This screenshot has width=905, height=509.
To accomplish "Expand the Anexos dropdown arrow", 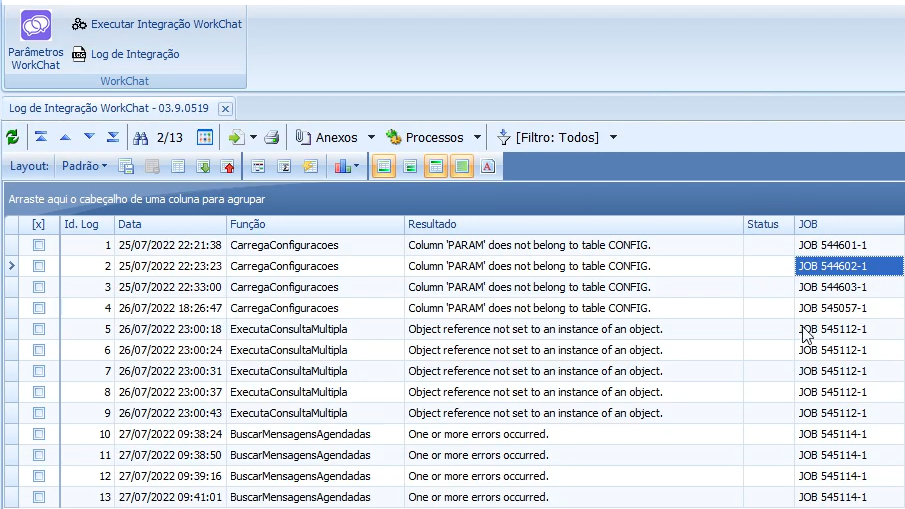I will [x=371, y=138].
